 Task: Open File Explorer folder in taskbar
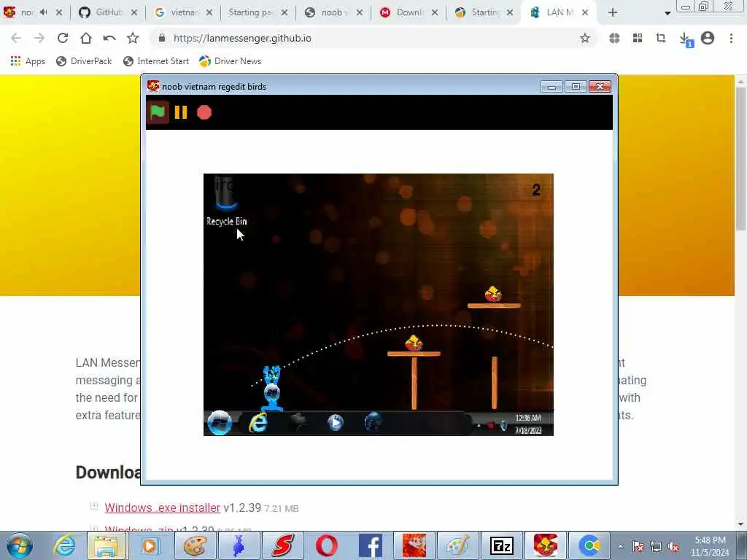tap(106, 545)
